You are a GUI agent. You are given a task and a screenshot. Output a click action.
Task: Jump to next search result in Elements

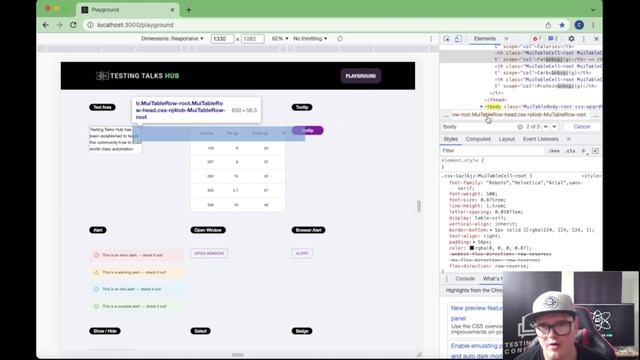click(x=554, y=127)
